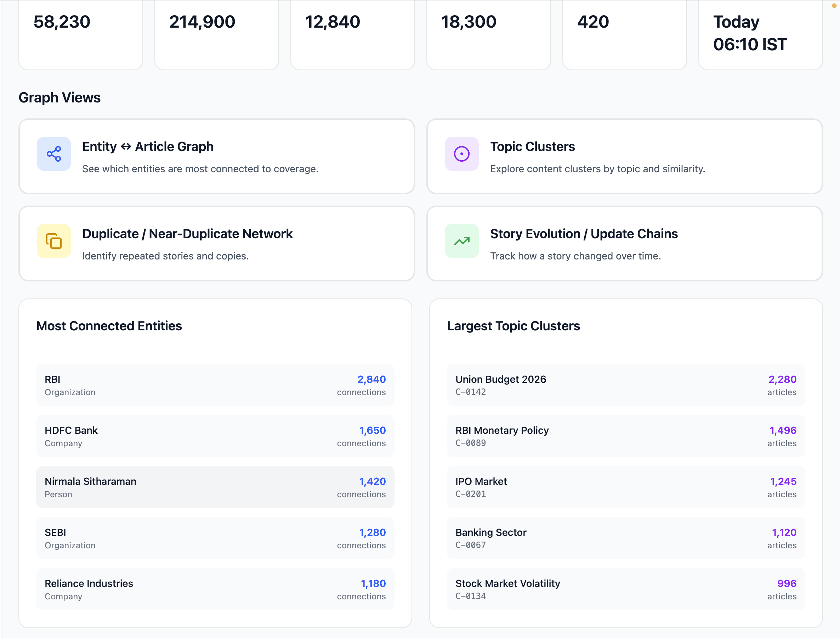Image resolution: width=840 pixels, height=638 pixels.
Task: Open the Topic Clusters view
Action: (624, 156)
